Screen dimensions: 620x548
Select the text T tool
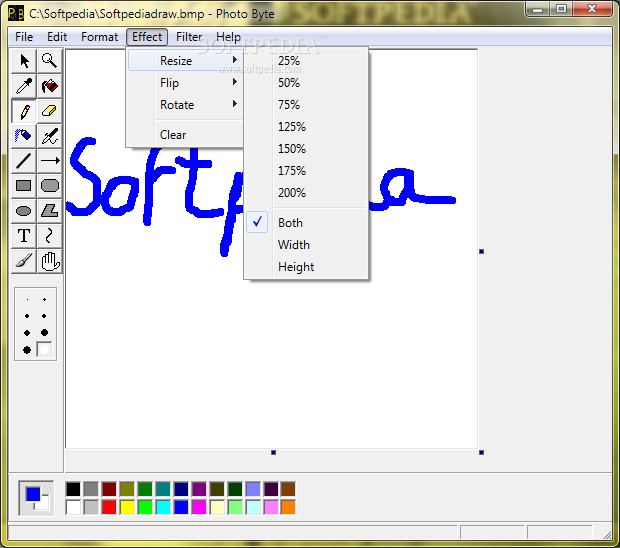[x=24, y=236]
